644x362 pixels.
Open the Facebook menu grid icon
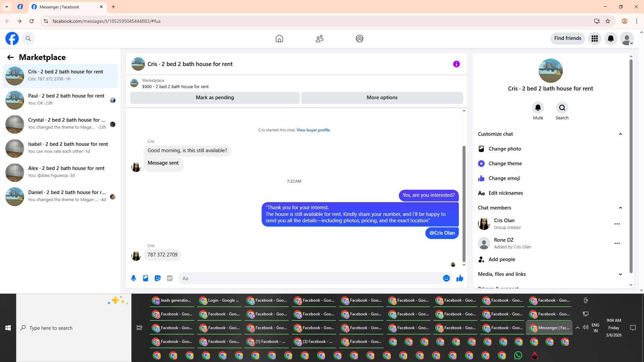click(x=595, y=39)
